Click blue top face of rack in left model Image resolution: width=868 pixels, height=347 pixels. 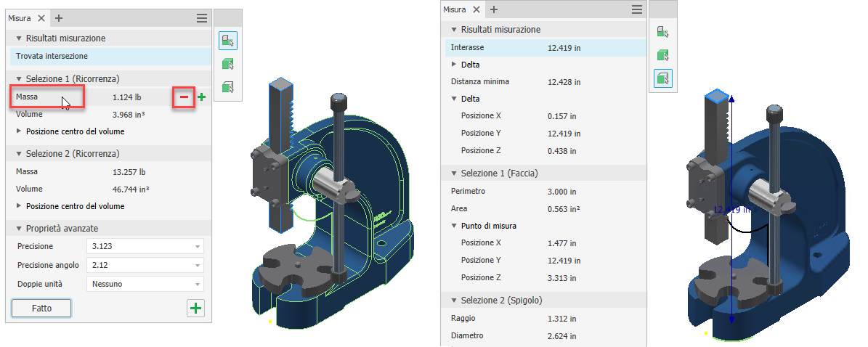pos(280,84)
